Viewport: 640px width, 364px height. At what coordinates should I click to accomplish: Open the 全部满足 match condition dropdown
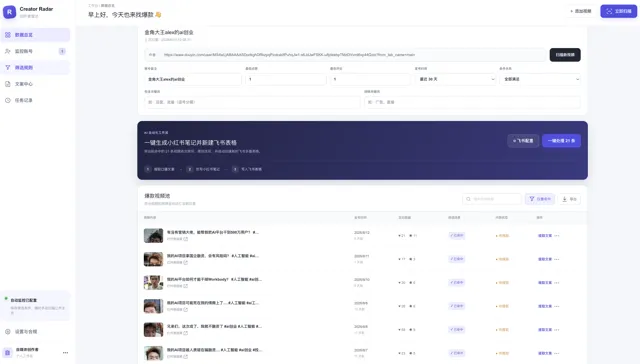pyautogui.click(x=540, y=79)
